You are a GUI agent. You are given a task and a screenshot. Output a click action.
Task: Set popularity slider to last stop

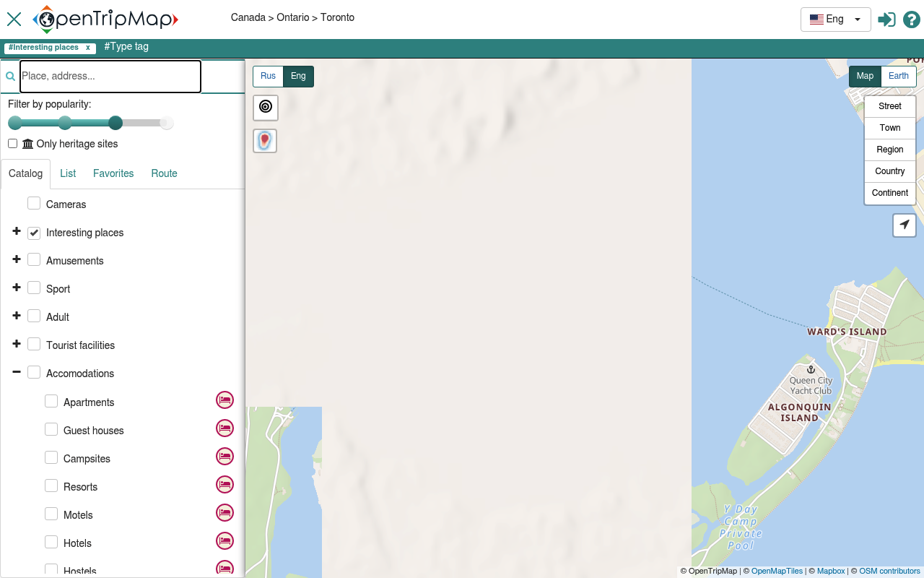pos(167,123)
